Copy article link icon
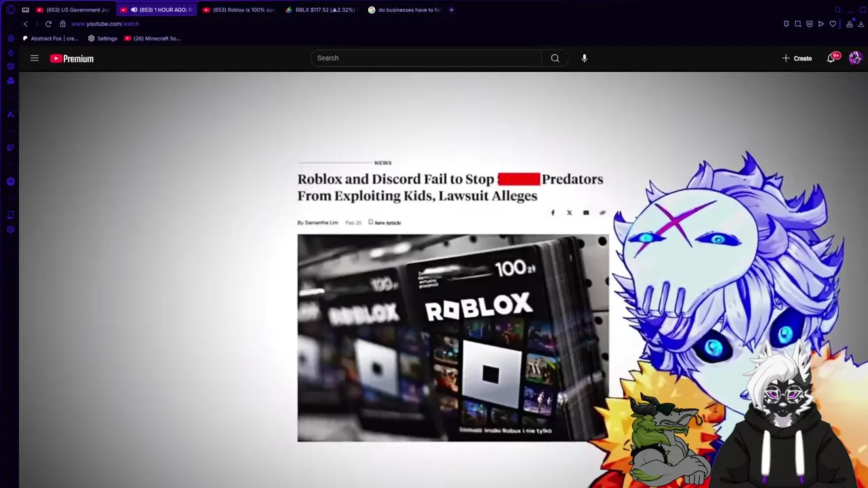This screenshot has height=488, width=868. pyautogui.click(x=602, y=213)
